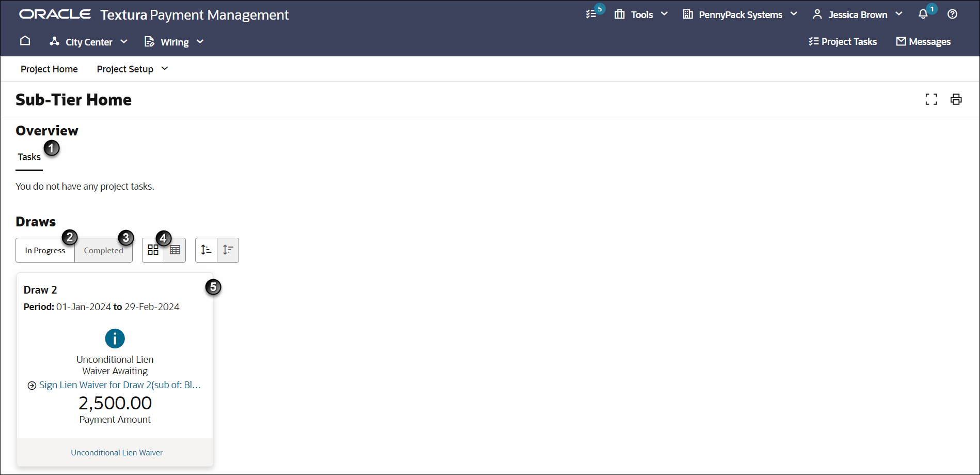This screenshot has width=980, height=475.
Task: Switch to table list view
Action: pyautogui.click(x=175, y=250)
